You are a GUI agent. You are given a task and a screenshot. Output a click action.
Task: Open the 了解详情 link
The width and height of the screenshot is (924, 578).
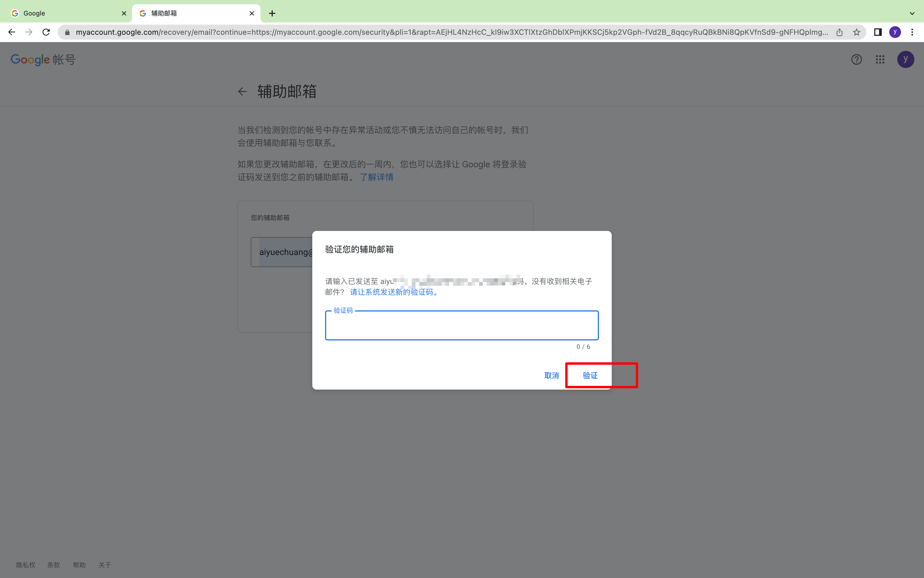click(376, 177)
